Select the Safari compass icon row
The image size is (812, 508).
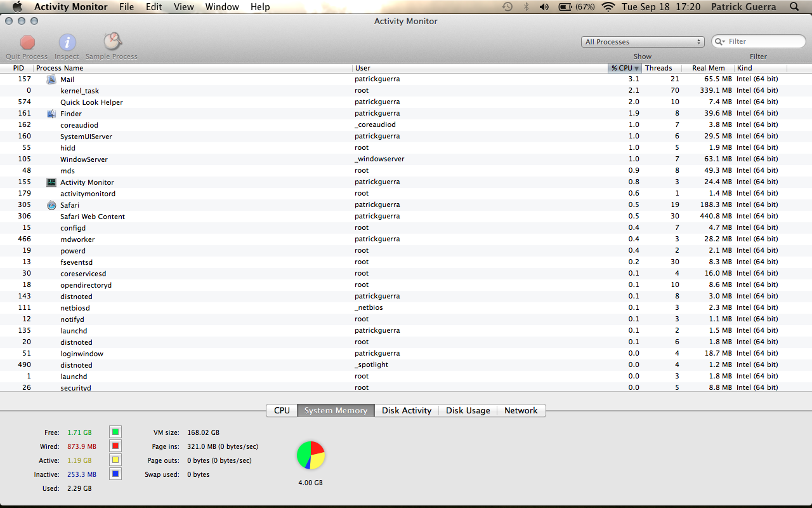point(51,205)
